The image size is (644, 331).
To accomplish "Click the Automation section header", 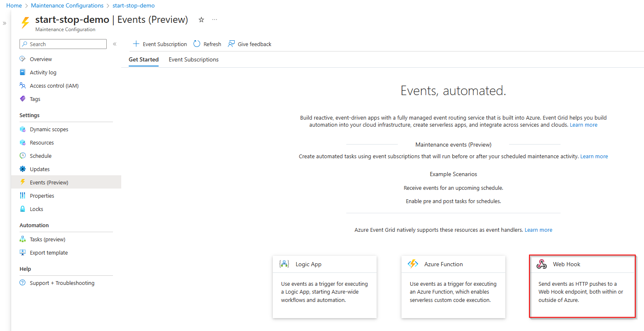I will [x=34, y=225].
